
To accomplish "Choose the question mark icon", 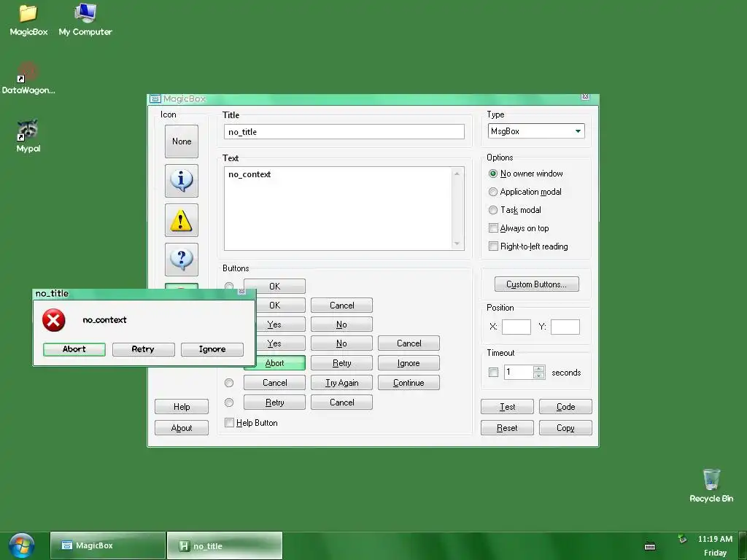I will (182, 260).
